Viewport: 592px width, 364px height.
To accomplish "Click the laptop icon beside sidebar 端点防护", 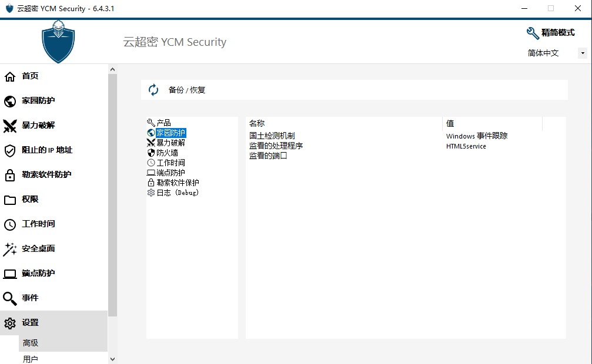I will point(10,274).
